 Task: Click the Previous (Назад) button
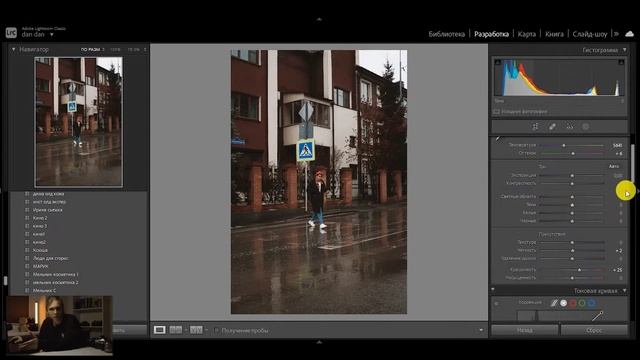coord(524,330)
